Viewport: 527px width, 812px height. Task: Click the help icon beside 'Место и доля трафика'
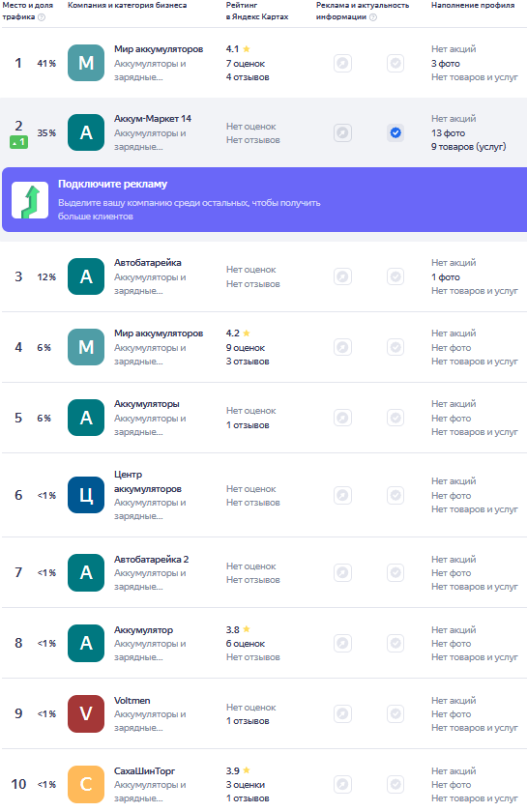[x=42, y=17]
